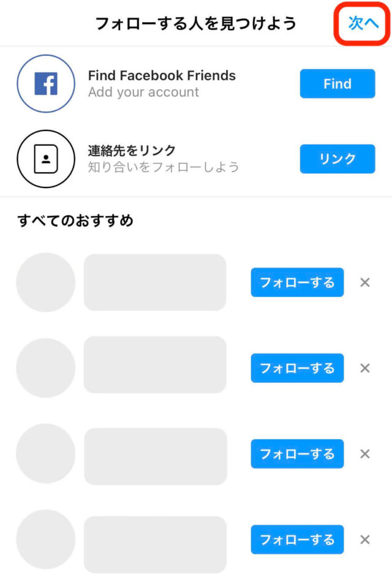Tap the first suggested user's avatar circle
The width and height of the screenshot is (392, 588).
(45, 282)
